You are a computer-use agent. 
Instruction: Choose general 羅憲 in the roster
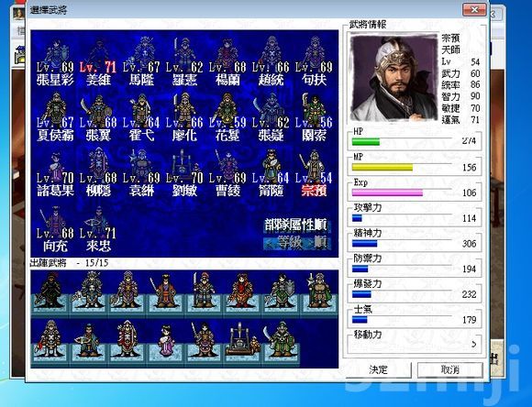point(184,61)
